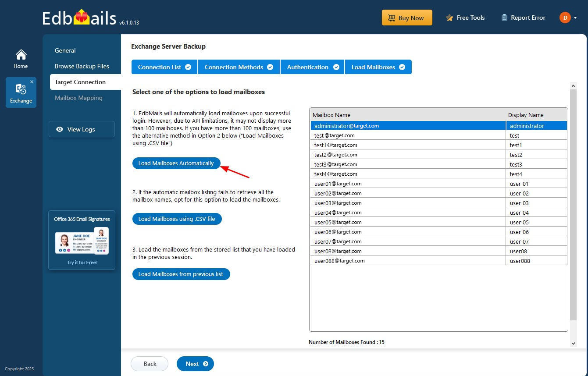Open Free Tools star icon
This screenshot has width=588, height=376.
(449, 18)
